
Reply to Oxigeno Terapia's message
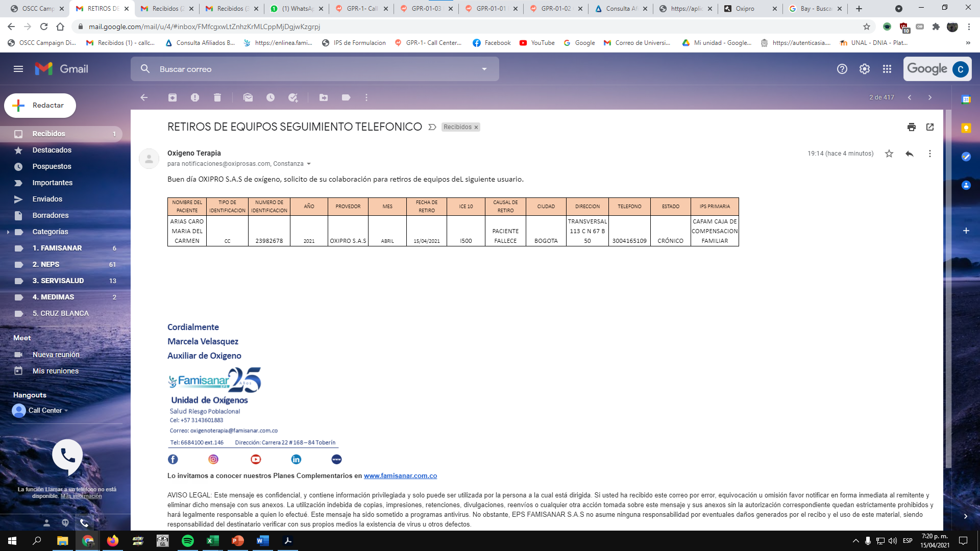[x=910, y=154]
